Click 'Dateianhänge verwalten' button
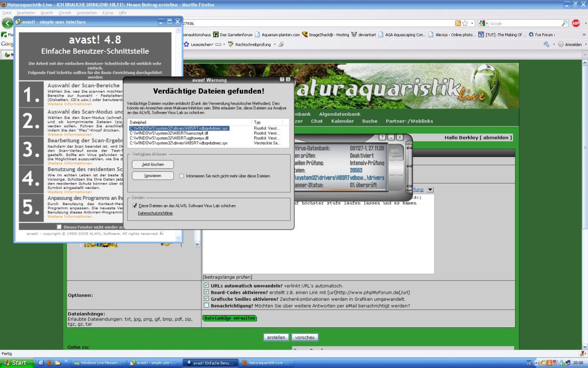Viewport: 588px width, 368px height. (x=229, y=318)
